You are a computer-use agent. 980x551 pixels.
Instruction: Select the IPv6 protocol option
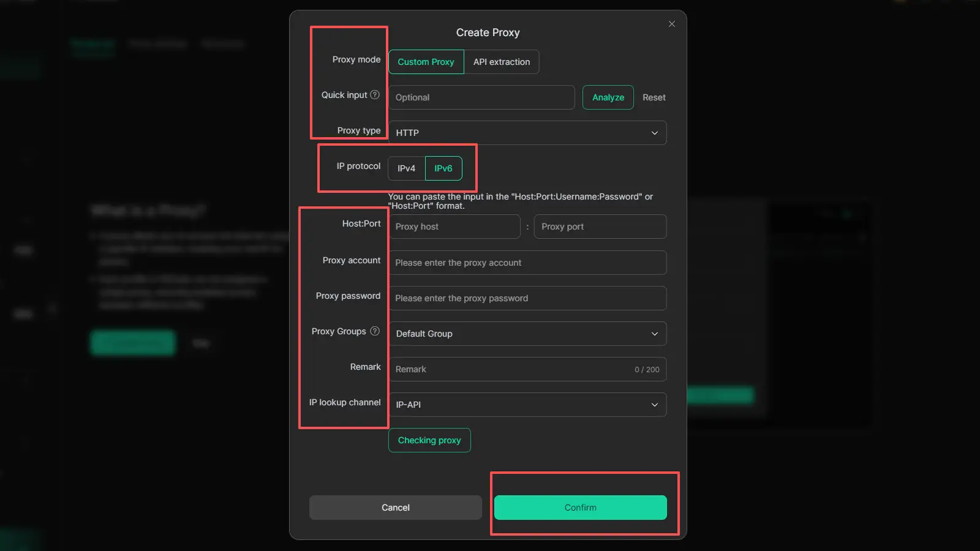[443, 168]
